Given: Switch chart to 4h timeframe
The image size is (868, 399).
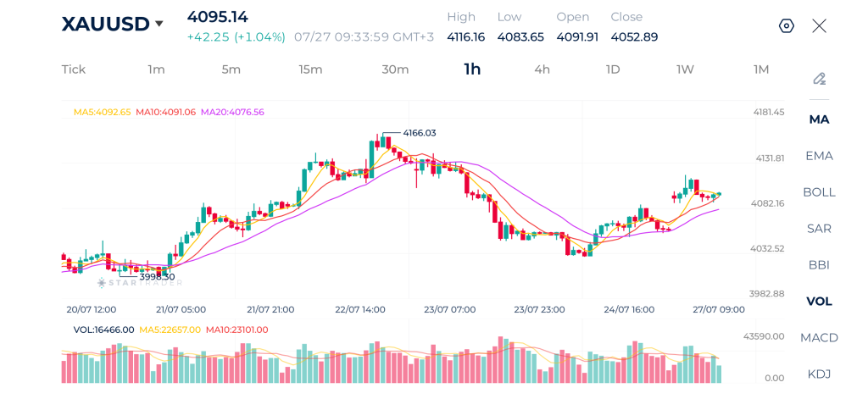Looking at the screenshot, I should [542, 69].
